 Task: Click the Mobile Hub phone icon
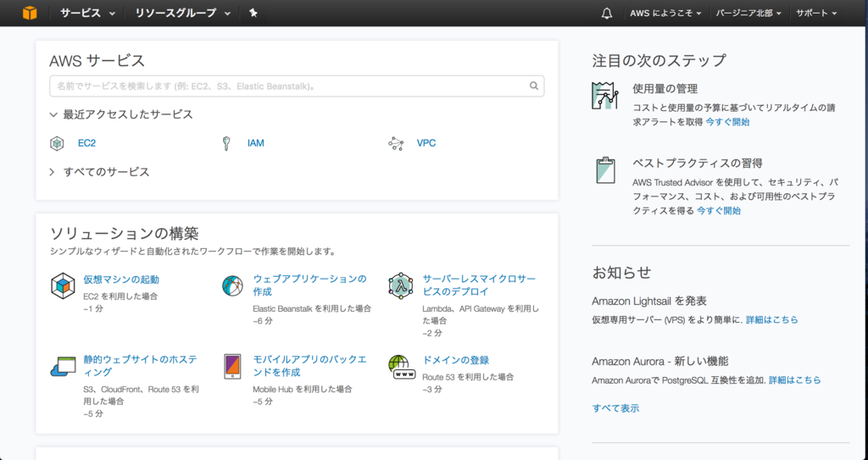click(x=232, y=367)
